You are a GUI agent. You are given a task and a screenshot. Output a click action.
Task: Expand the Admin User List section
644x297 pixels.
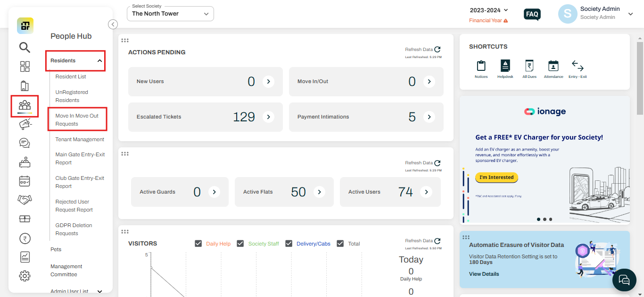99,291
